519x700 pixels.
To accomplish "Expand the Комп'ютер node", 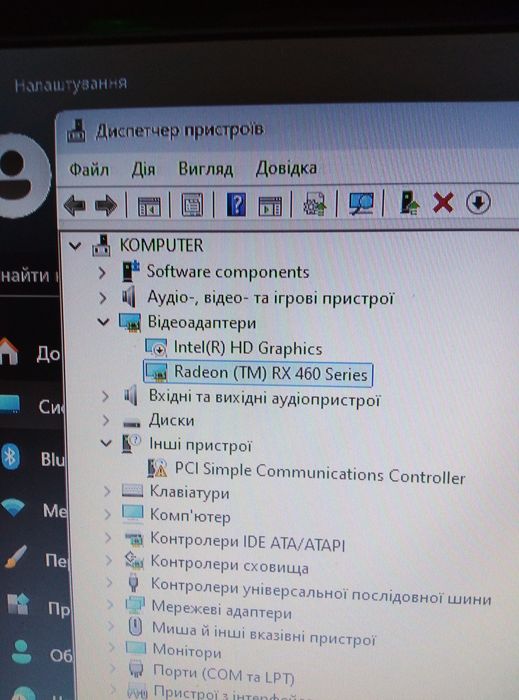I will click(x=108, y=515).
